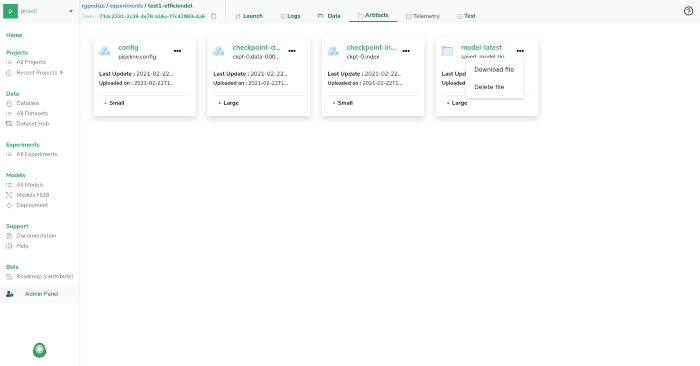
Task: Click the green P organization avatar
Action: [x=10, y=11]
